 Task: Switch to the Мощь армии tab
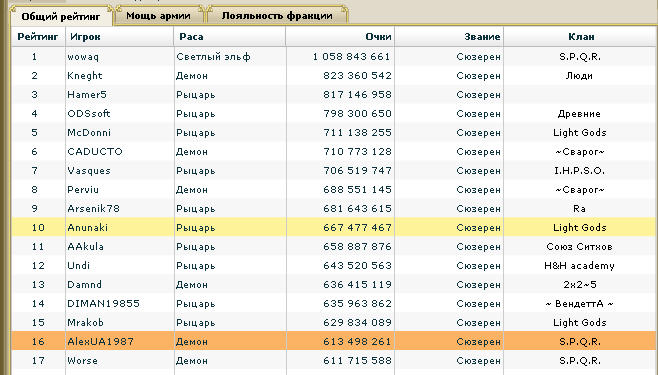[158, 16]
